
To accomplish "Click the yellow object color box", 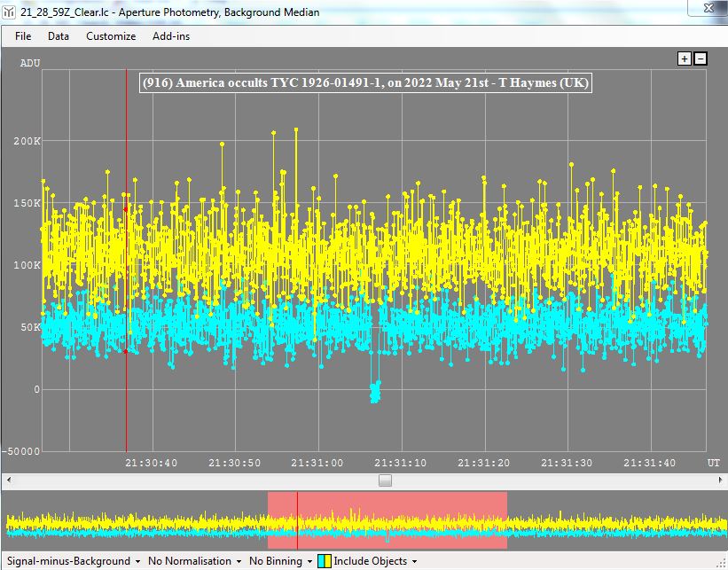I will coord(328,561).
